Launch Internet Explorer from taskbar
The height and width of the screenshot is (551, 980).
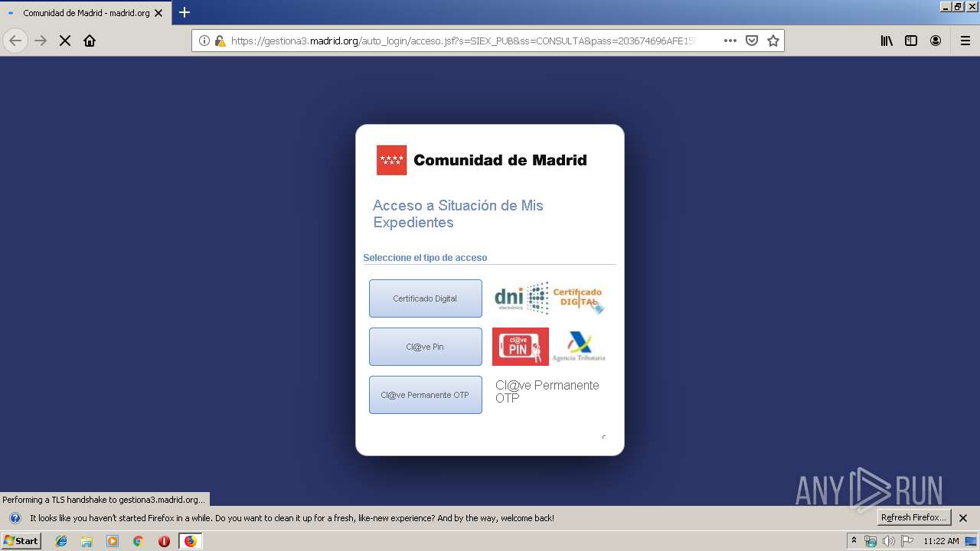coord(61,541)
